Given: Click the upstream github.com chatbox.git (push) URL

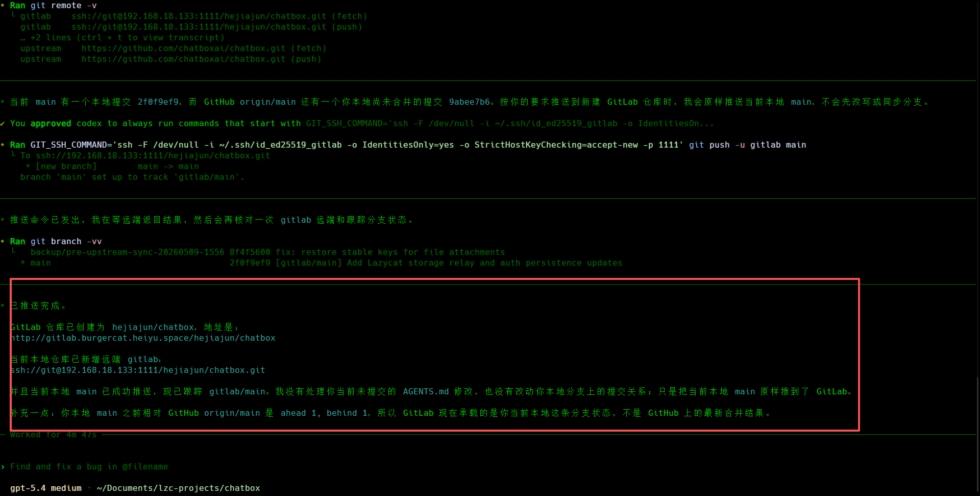Looking at the screenshot, I should pos(184,59).
